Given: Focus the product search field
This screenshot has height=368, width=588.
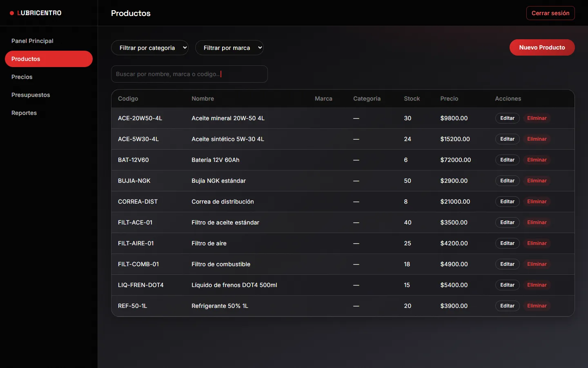Looking at the screenshot, I should (x=189, y=74).
